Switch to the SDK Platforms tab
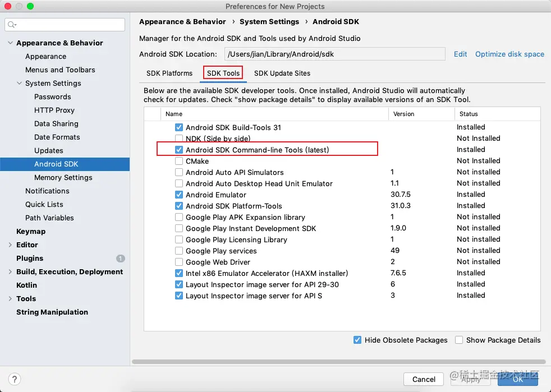The height and width of the screenshot is (392, 551). coord(169,73)
